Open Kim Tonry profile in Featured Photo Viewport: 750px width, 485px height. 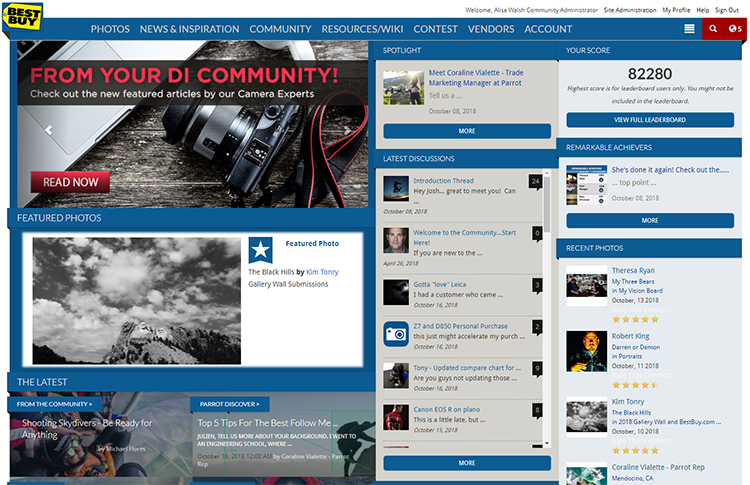[322, 272]
